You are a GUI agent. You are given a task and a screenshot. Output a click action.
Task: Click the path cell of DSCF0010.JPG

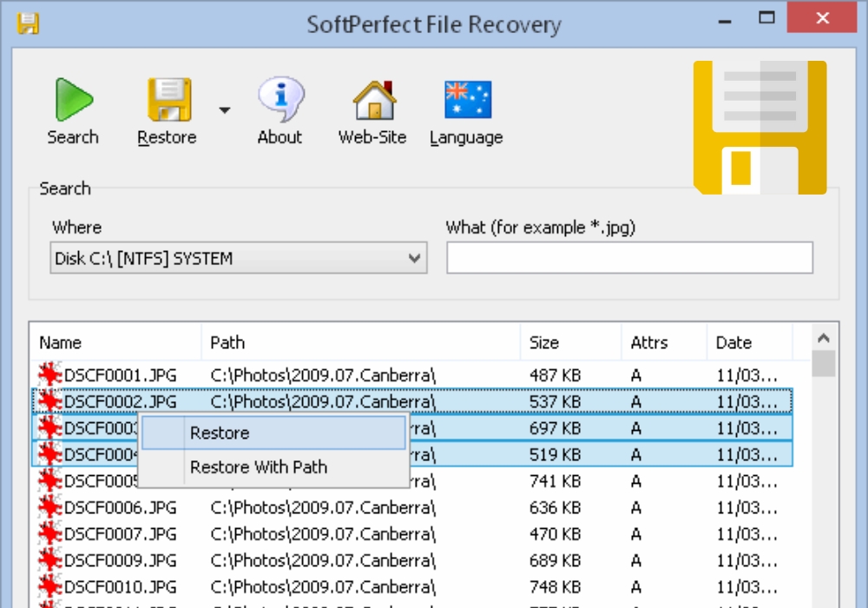pos(323,586)
